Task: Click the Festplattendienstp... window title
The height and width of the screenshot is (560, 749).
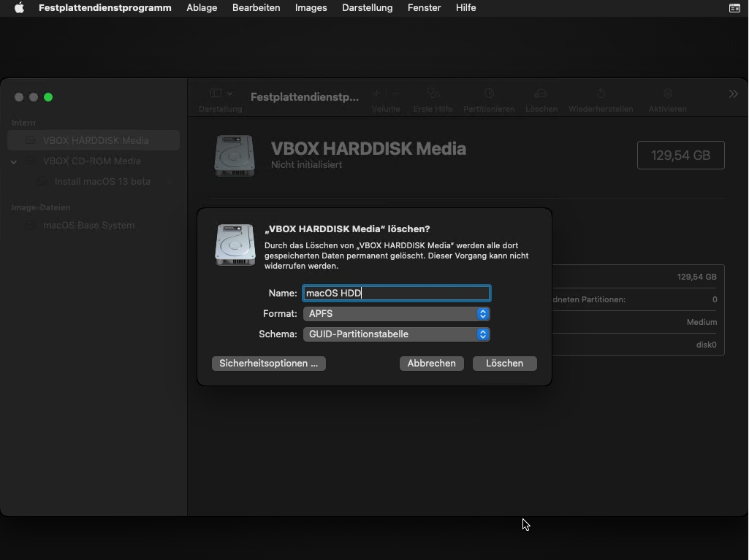Action: [304, 97]
